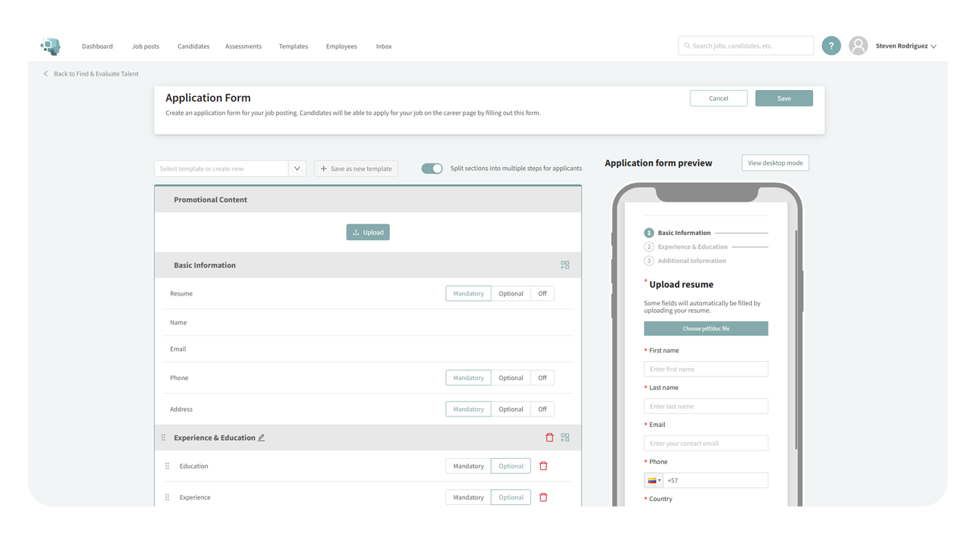This screenshot has width=980, height=548.
Task: Open the Candidates menu item
Action: coord(193,46)
